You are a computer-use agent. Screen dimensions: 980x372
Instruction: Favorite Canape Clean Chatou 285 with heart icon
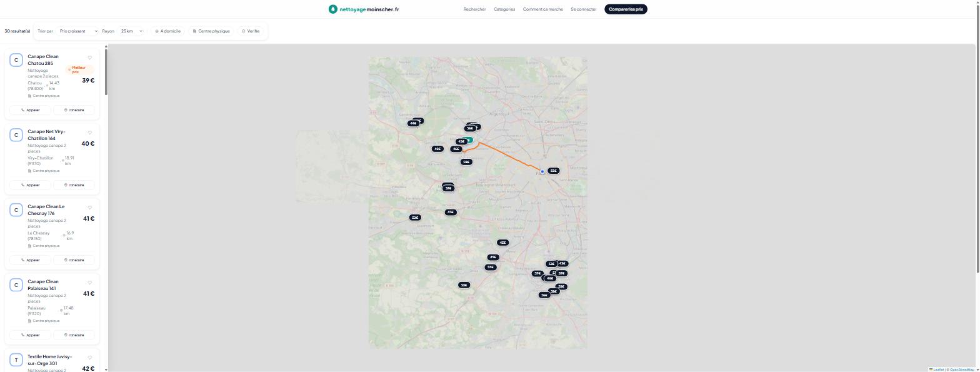click(x=90, y=58)
